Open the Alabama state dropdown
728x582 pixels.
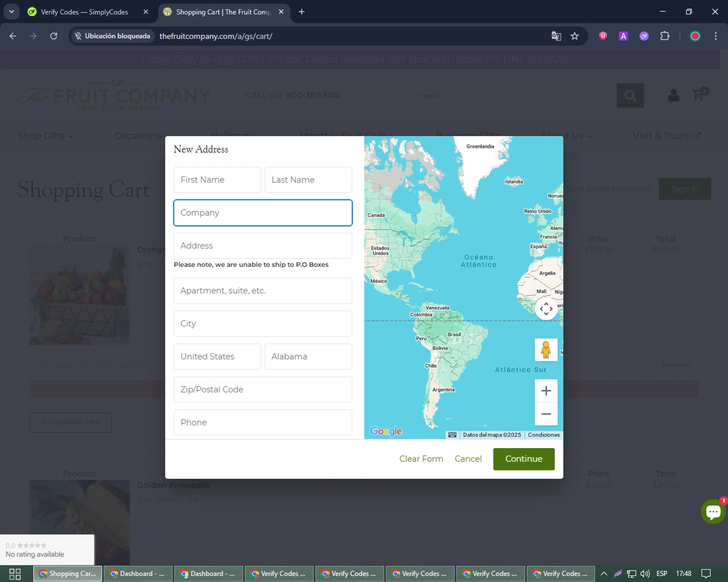coord(308,356)
